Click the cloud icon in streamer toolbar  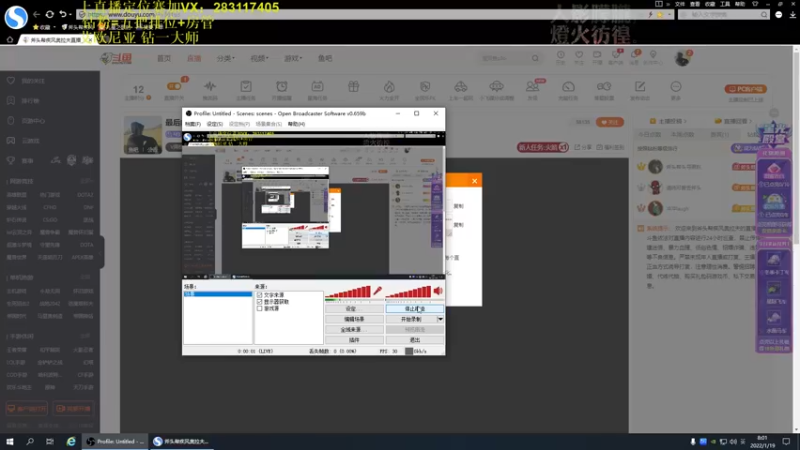tap(496, 86)
